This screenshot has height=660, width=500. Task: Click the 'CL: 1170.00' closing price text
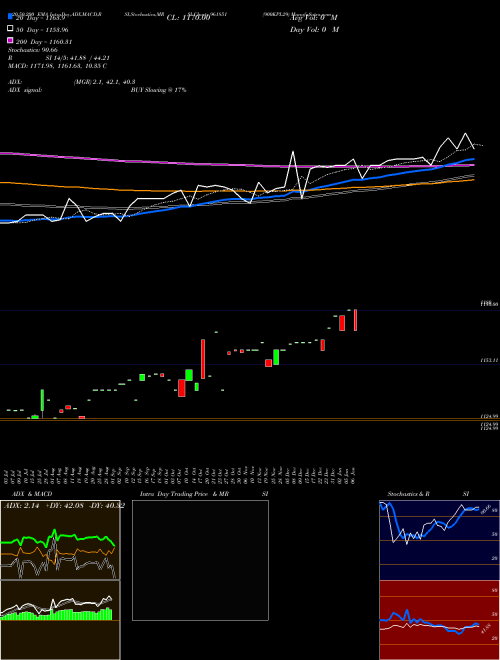coord(188,18)
